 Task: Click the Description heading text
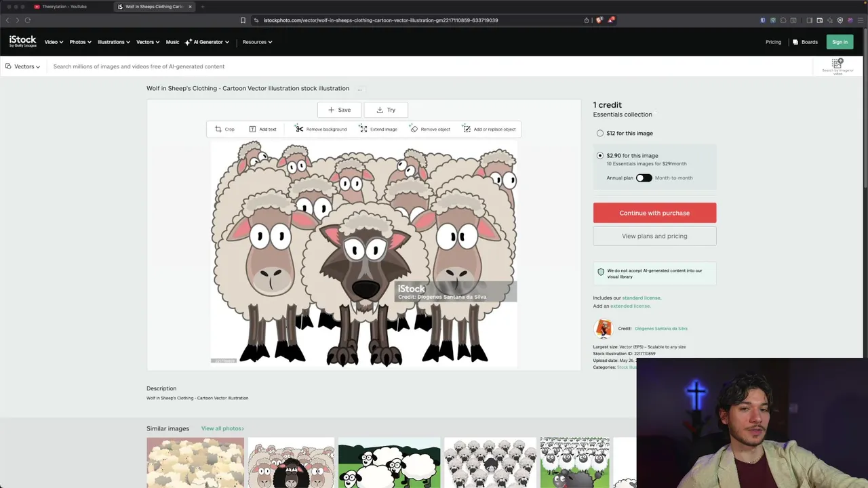click(161, 388)
